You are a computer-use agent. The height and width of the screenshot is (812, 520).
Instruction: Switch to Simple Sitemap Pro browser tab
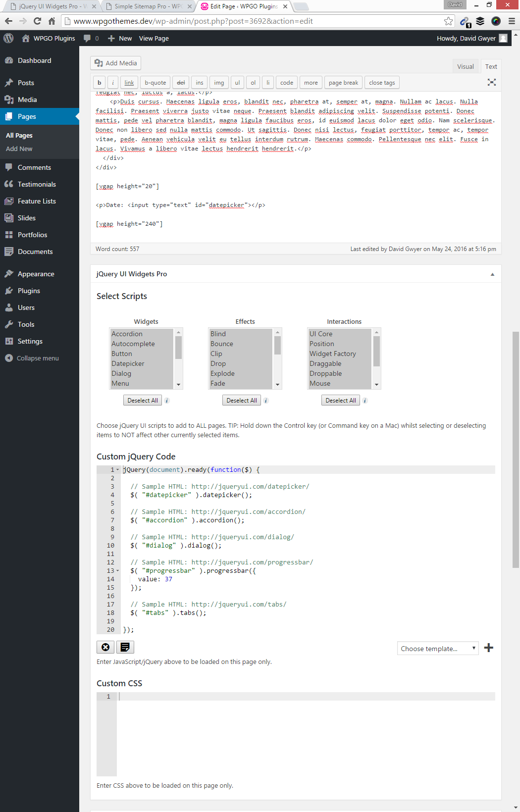coord(148,6)
